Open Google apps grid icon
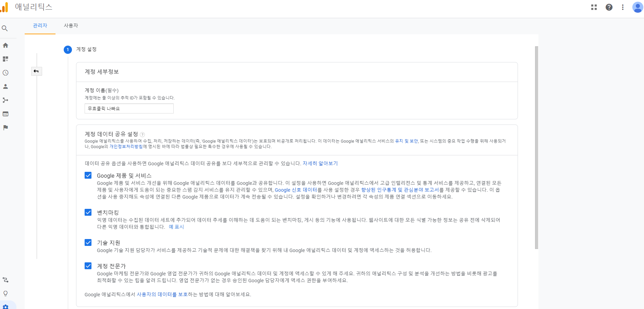Viewport: 644px width, 309px height. [x=594, y=7]
